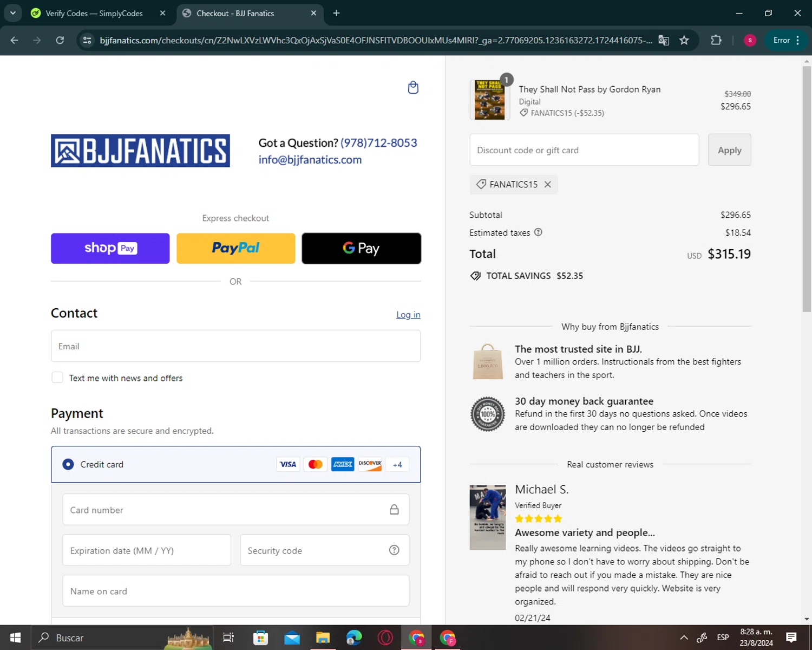Viewport: 812px width, 650px height.
Task: Click the security code help icon
Action: point(394,550)
